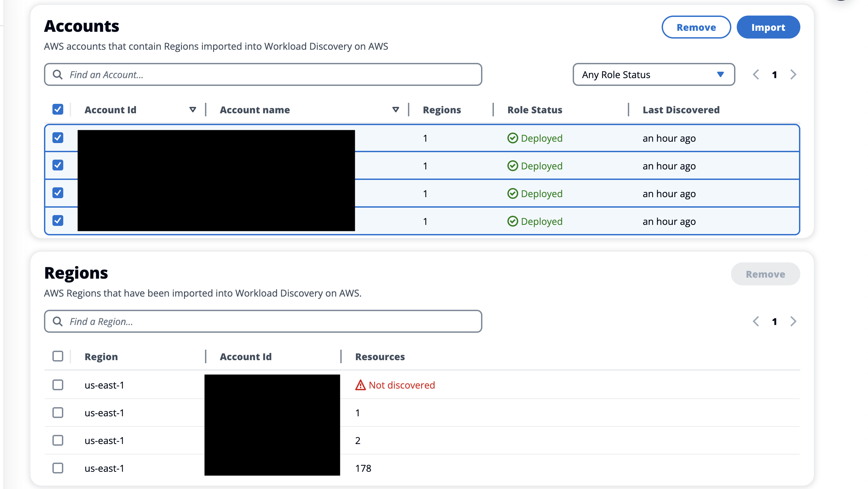The width and height of the screenshot is (868, 489).
Task: Open the sort arrow on the Account Id column
Action: pos(192,109)
